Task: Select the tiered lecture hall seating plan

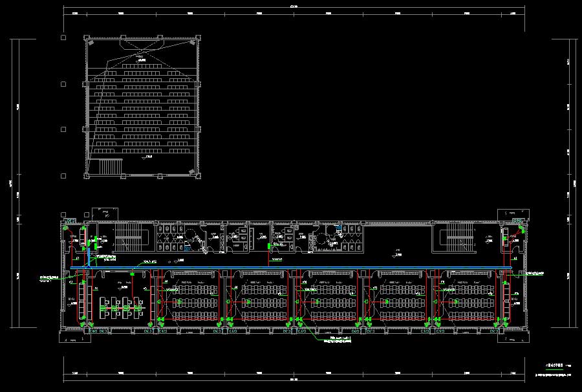Action: click(x=142, y=107)
